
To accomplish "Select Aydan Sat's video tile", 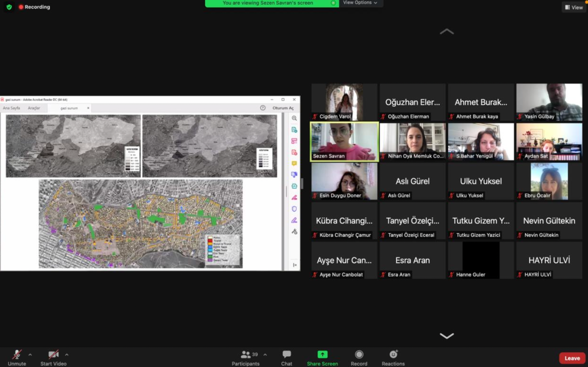I will (x=549, y=142).
